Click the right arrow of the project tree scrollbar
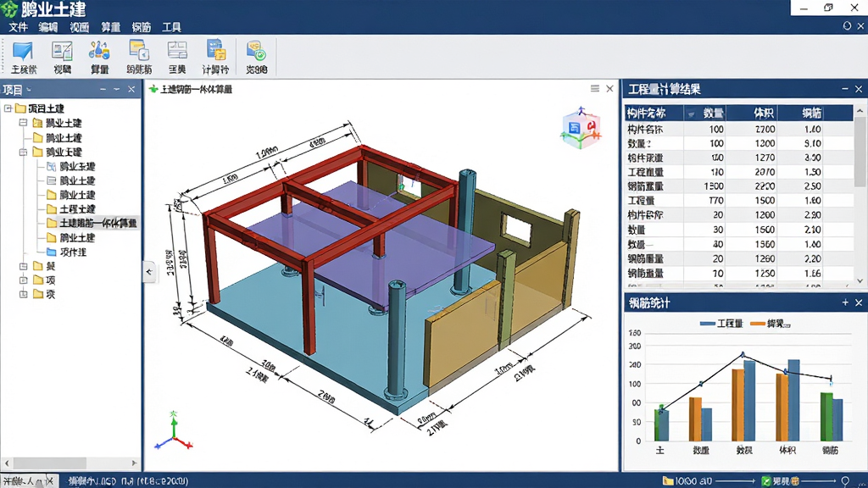The height and width of the screenshot is (488, 868). [134, 463]
